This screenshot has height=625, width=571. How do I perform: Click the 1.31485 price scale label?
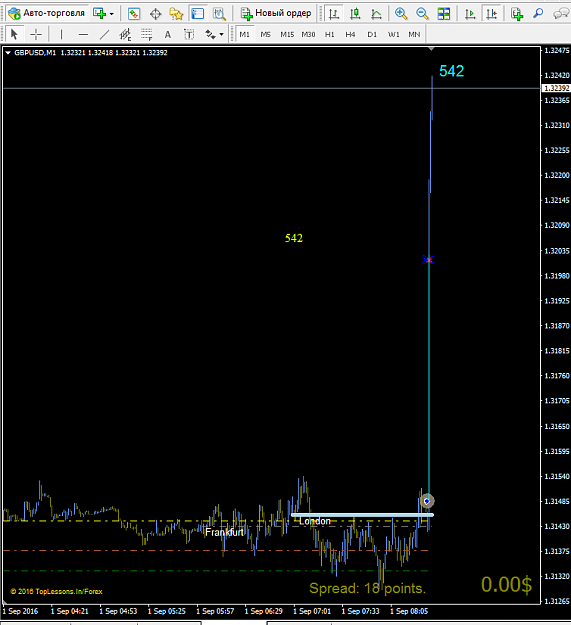pyautogui.click(x=557, y=501)
